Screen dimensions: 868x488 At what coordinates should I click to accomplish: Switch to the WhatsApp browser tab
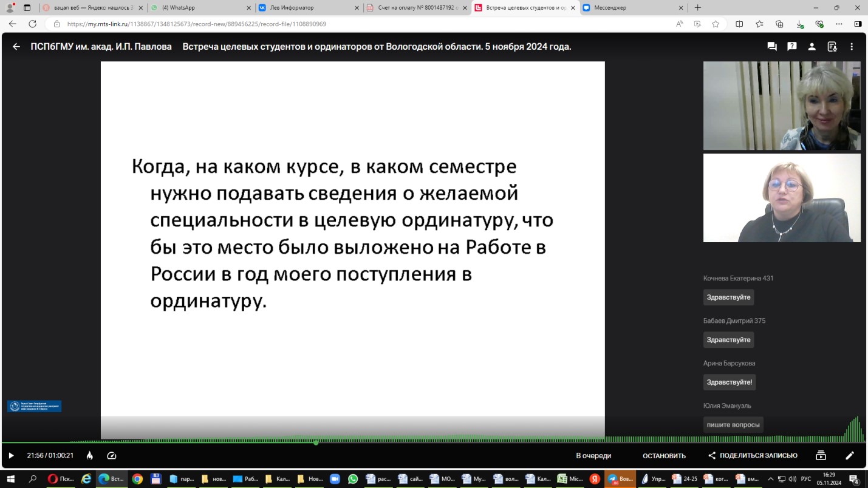[x=200, y=8]
